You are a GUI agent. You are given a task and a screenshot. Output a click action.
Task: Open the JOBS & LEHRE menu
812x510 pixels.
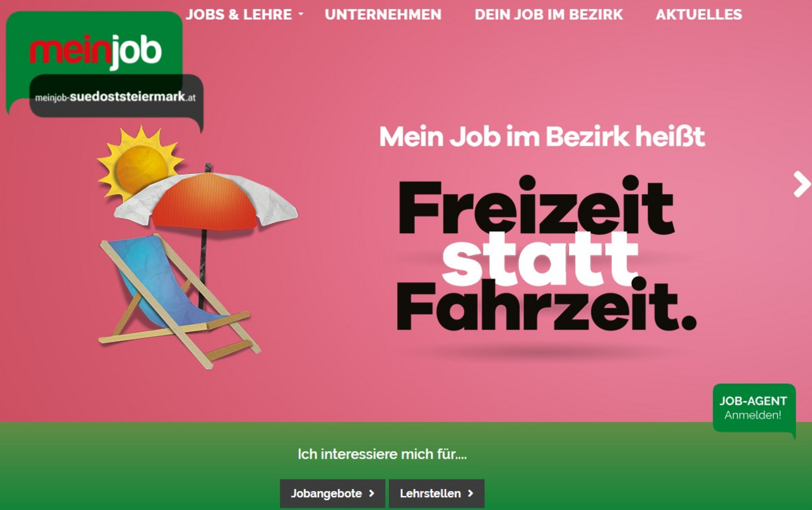(239, 14)
